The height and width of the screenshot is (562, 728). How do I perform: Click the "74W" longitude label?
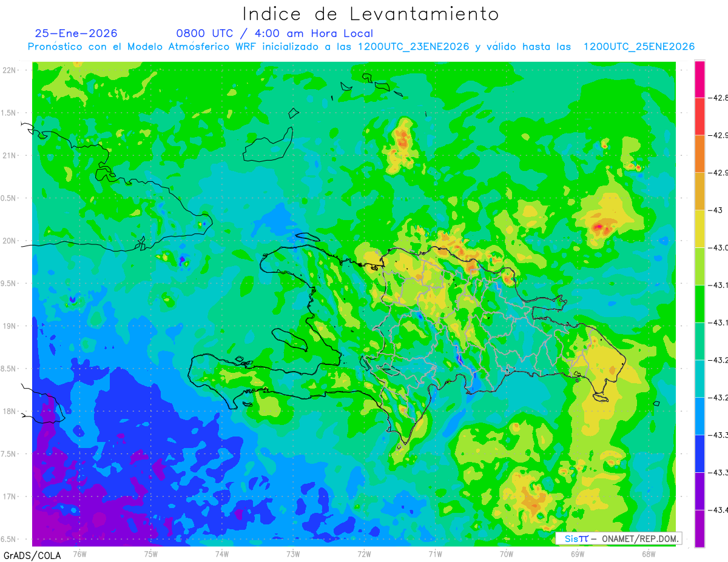click(222, 554)
